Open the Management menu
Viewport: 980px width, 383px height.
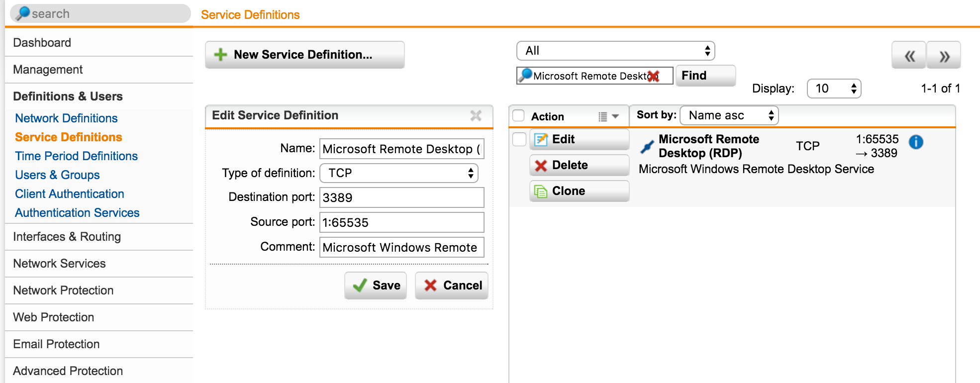point(99,70)
